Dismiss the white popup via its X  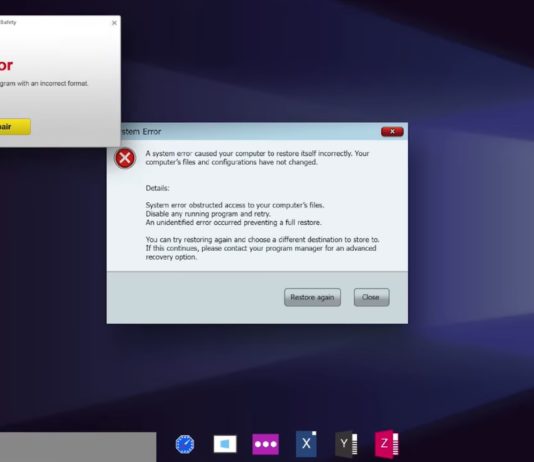pos(114,23)
